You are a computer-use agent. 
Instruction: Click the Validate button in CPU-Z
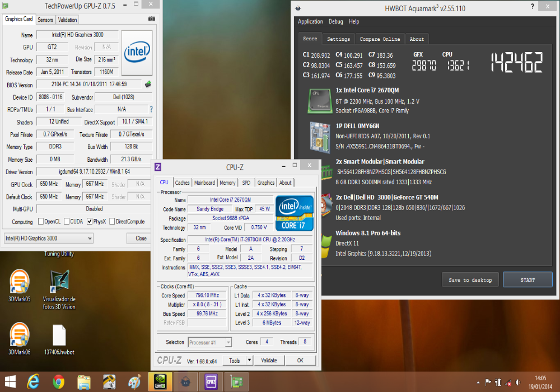[x=269, y=361]
